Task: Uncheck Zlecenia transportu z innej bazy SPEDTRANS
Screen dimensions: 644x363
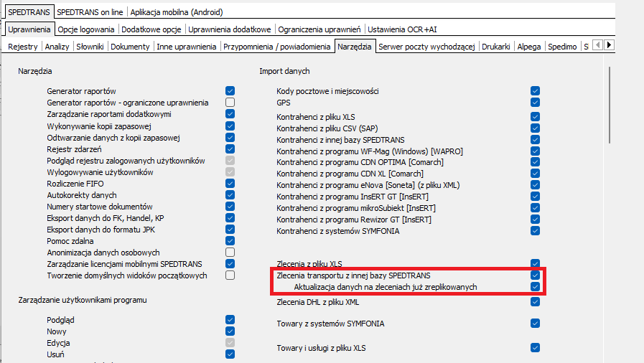Action: 536,275
